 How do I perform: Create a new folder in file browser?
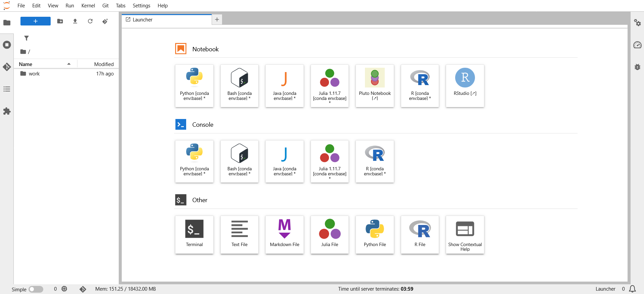(x=60, y=21)
